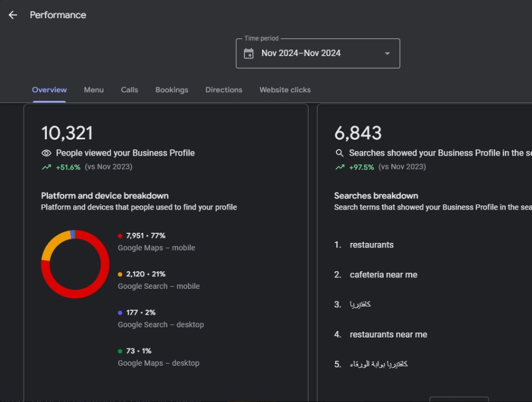Click the blue Google Search desktop dot
The height and width of the screenshot is (402, 532).
120,313
